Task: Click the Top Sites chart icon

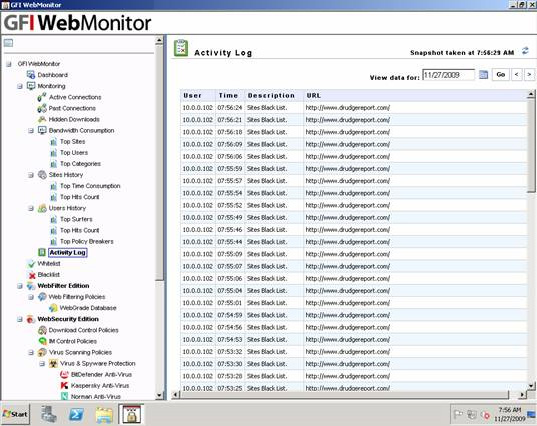Action: click(x=53, y=142)
